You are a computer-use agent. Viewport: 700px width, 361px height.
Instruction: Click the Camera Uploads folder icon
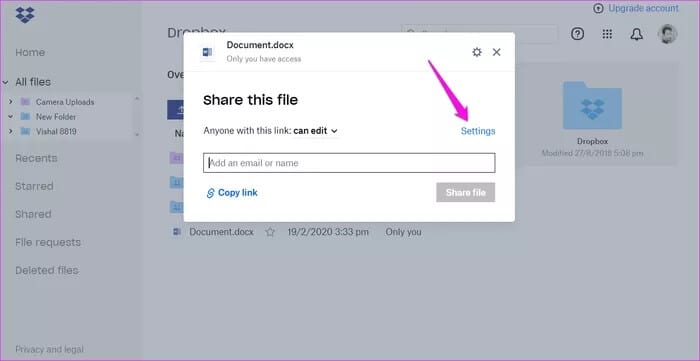[25, 102]
